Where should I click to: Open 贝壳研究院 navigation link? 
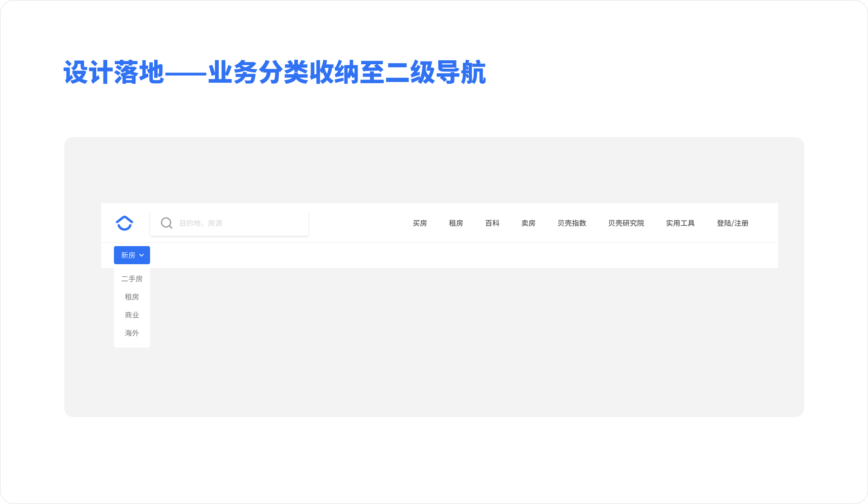click(626, 223)
